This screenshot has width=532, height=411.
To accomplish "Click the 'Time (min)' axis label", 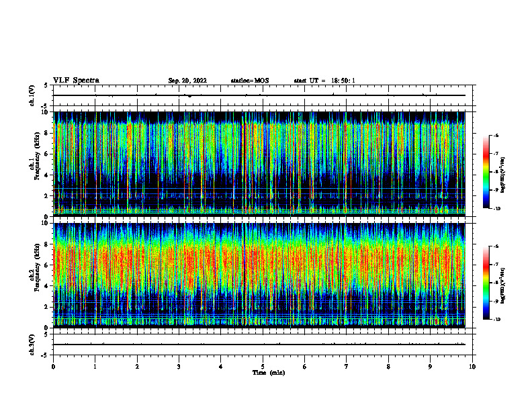I will pyautogui.click(x=269, y=373).
